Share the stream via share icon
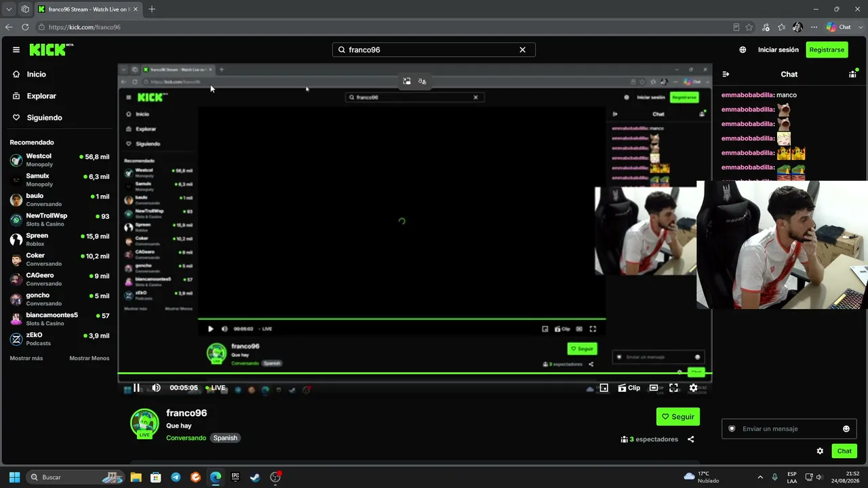868x488 pixels. click(x=690, y=439)
